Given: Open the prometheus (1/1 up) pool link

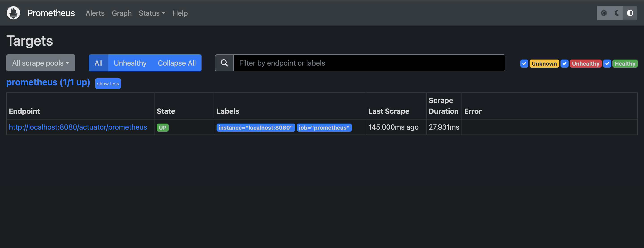Looking at the screenshot, I should (48, 82).
